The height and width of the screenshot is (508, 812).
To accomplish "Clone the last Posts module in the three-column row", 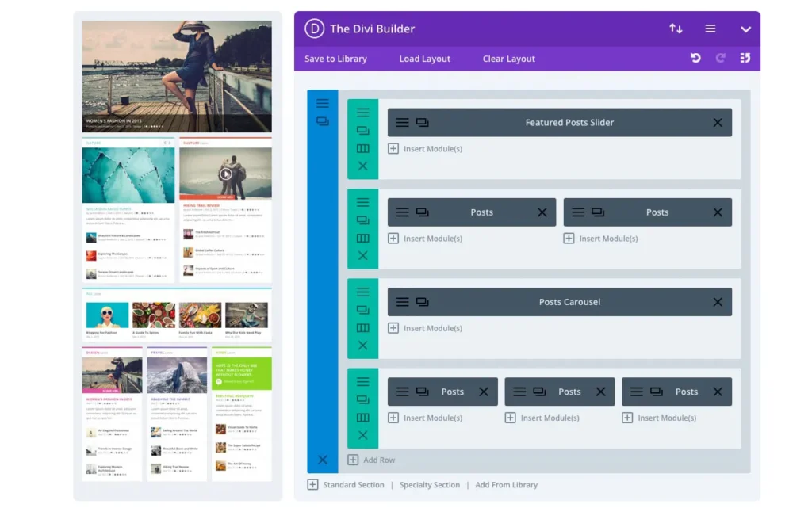I will click(656, 392).
